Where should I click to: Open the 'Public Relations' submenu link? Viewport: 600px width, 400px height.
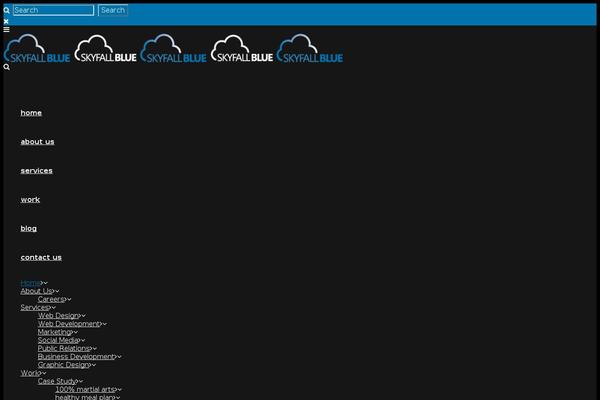point(64,348)
